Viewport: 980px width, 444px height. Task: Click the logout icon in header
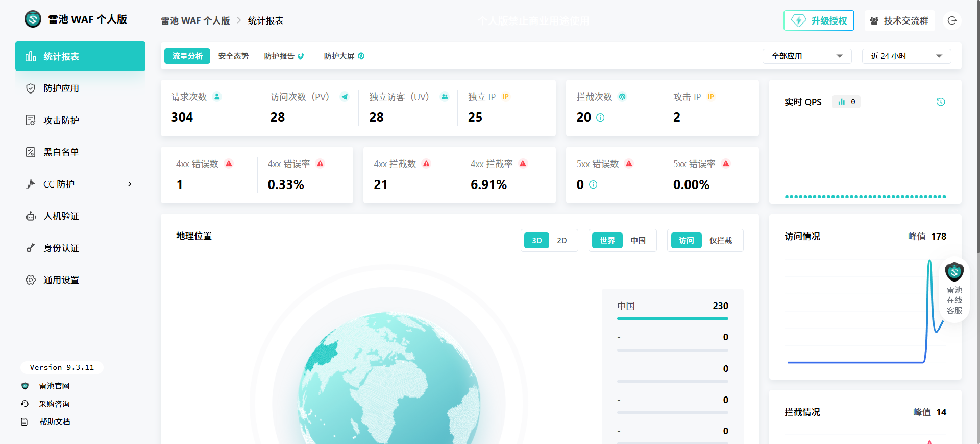952,20
